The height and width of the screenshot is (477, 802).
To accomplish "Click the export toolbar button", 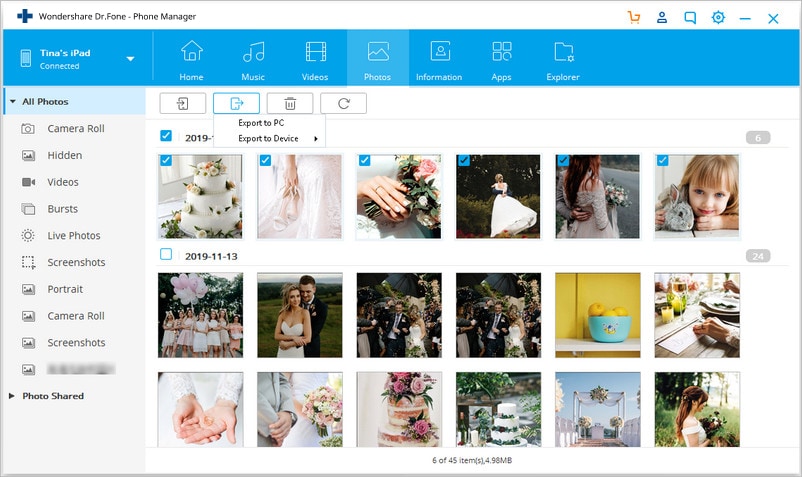I will point(236,104).
